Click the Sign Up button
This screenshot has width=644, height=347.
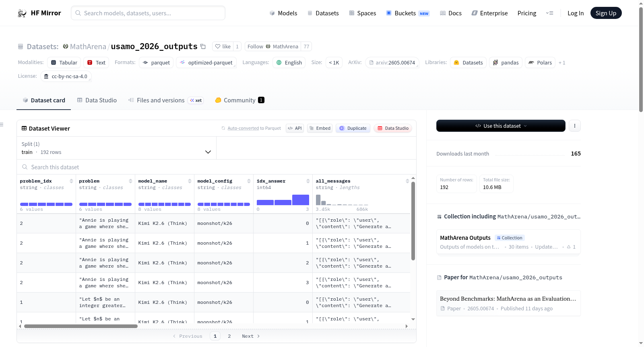click(x=606, y=13)
